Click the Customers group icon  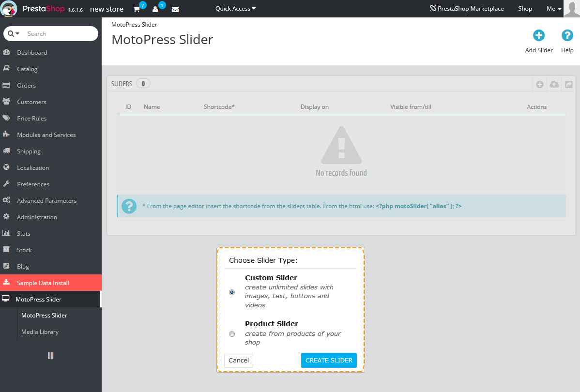[x=6, y=101]
